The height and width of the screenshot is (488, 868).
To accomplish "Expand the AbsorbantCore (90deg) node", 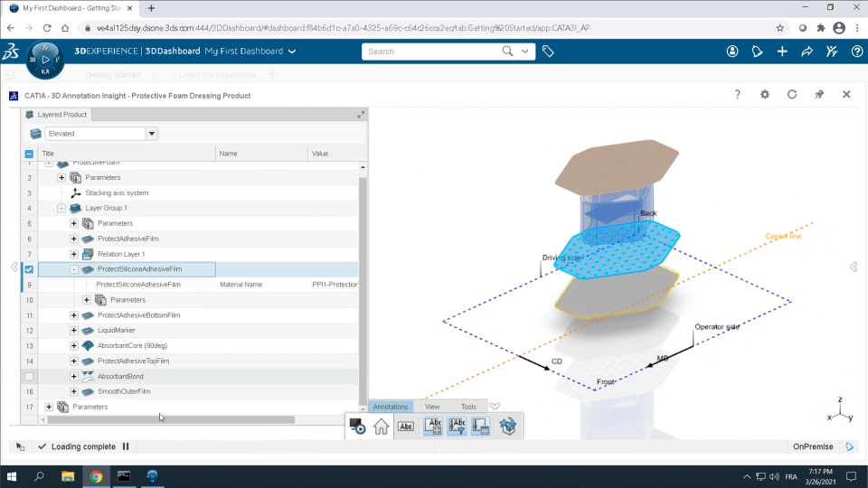I will 74,346.
